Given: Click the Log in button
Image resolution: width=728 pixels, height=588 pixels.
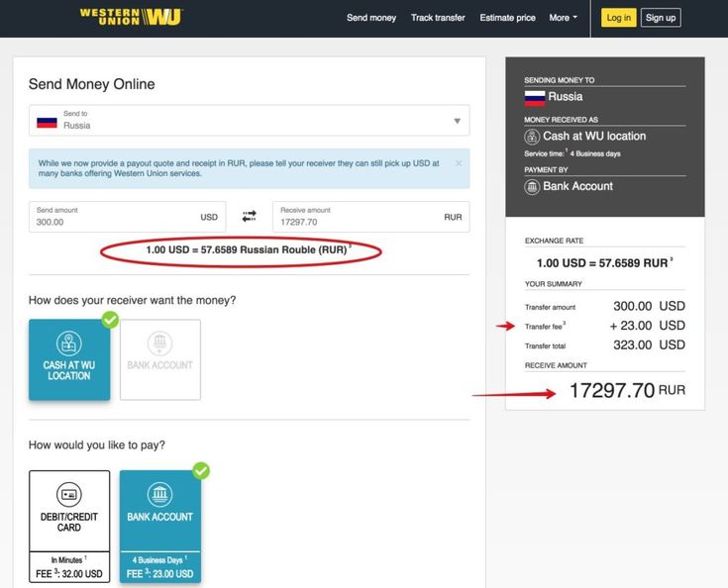Looking at the screenshot, I should coord(618,18).
